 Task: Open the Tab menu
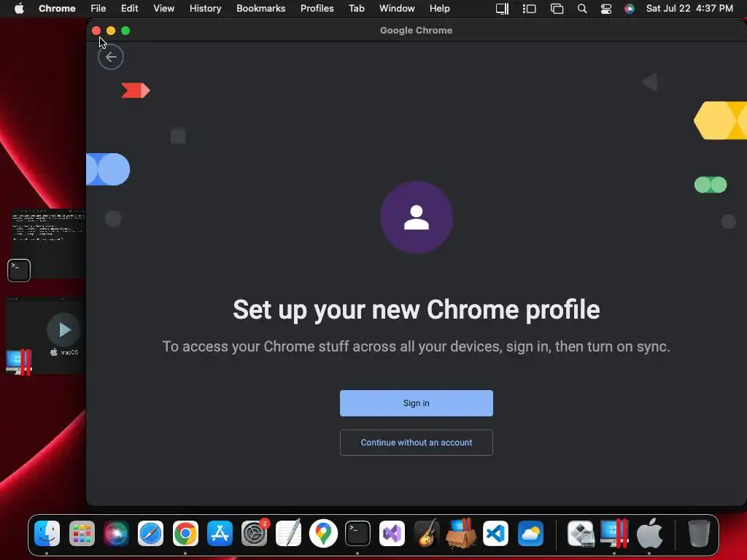click(356, 9)
